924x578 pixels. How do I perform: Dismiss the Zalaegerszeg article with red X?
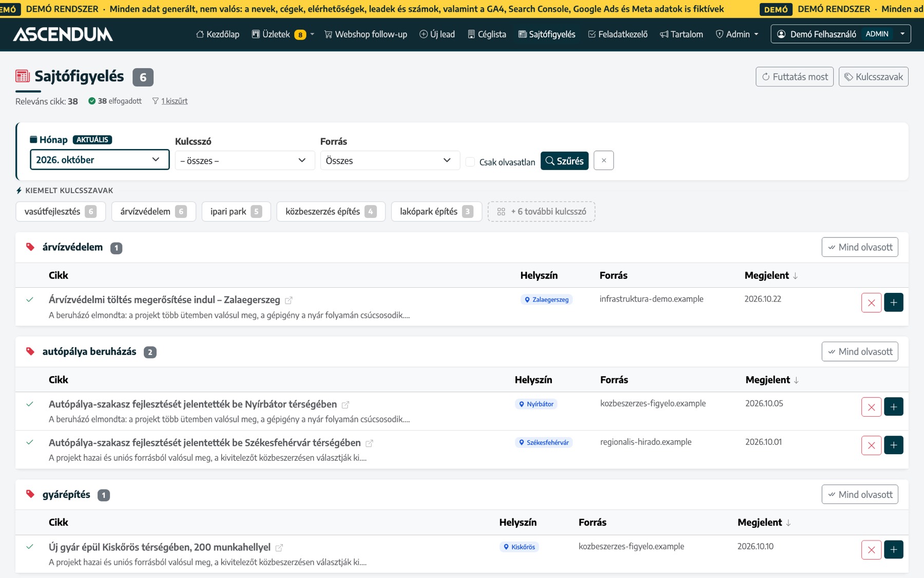point(871,303)
